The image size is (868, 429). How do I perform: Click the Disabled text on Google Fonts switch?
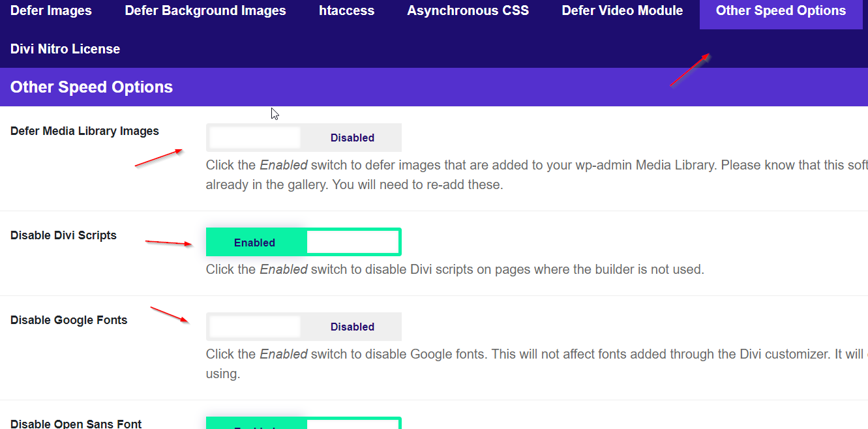(x=352, y=327)
